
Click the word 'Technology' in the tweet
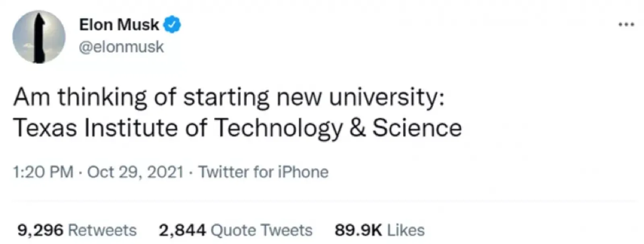point(278,128)
